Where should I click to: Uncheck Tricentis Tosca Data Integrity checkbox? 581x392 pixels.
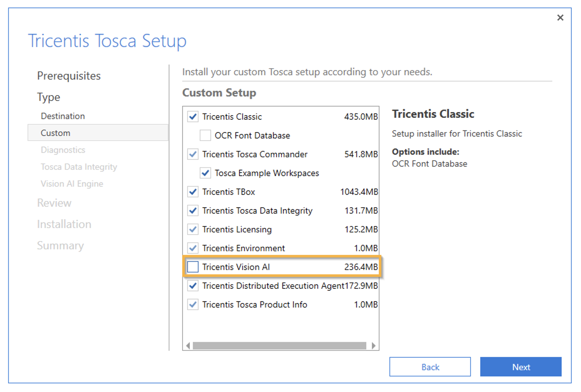(193, 210)
